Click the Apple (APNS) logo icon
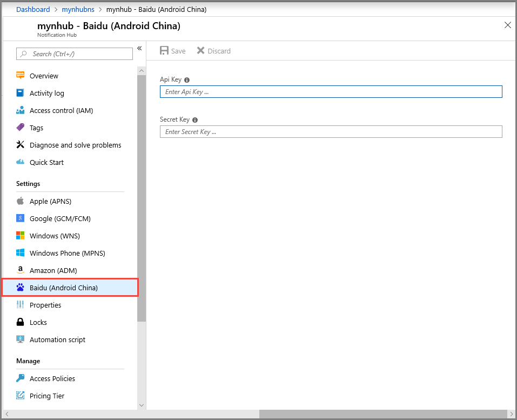This screenshot has height=420, width=517. [21, 201]
